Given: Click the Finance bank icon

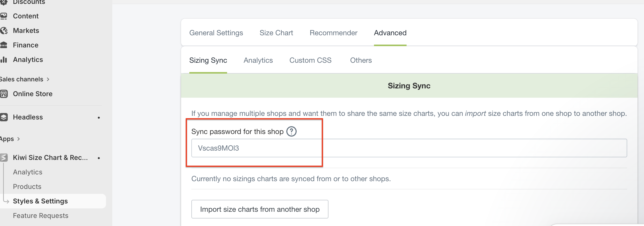Looking at the screenshot, I should click(x=4, y=45).
